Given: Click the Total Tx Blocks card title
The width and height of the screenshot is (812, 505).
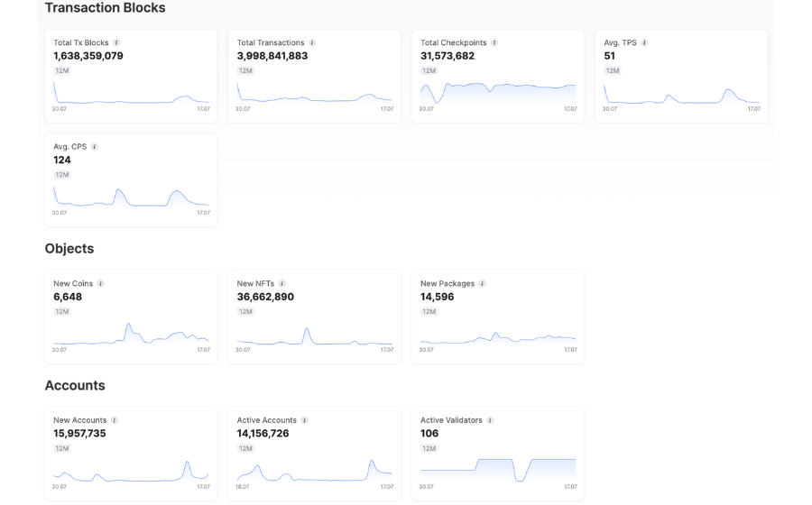Looking at the screenshot, I should tap(81, 43).
